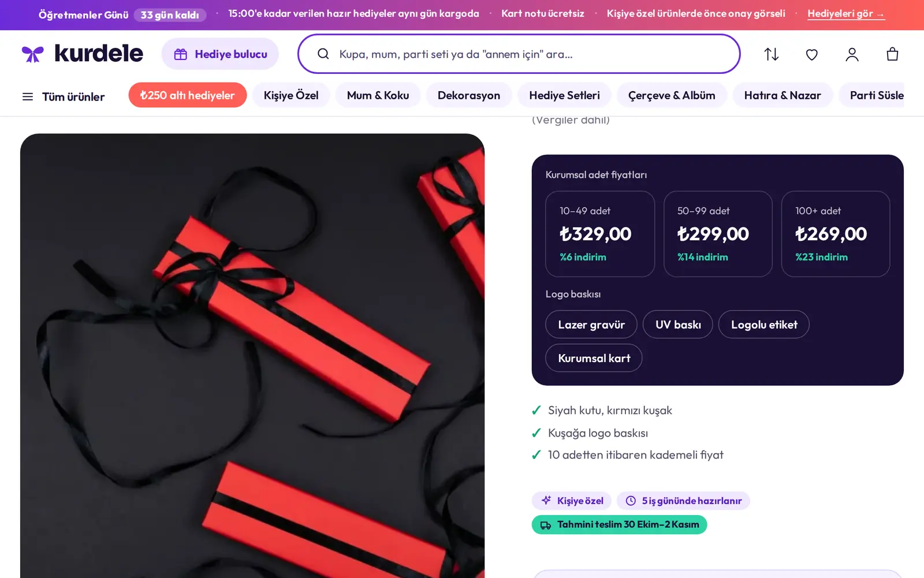Viewport: 924px width, 578px height.
Task: Select the Kurumsal kart option
Action: (594, 358)
